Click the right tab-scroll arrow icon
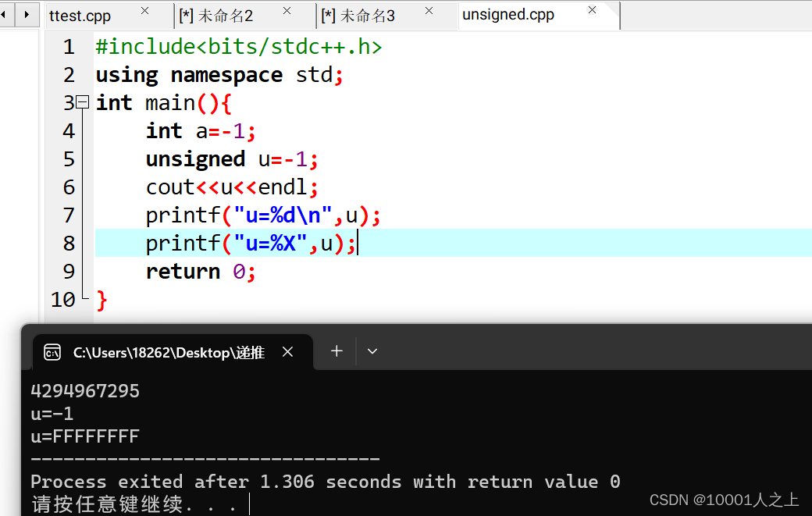The width and height of the screenshot is (812, 516). point(27,13)
